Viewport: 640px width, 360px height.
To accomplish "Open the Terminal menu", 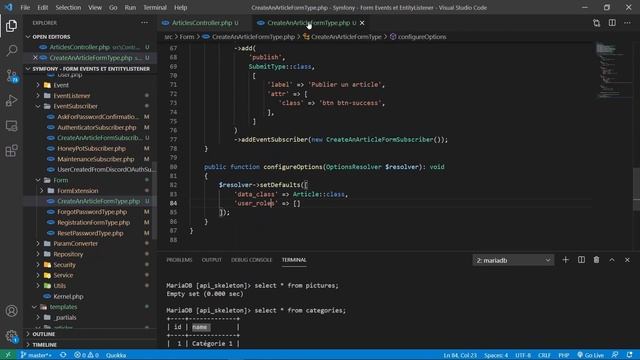I will pos(155,7).
